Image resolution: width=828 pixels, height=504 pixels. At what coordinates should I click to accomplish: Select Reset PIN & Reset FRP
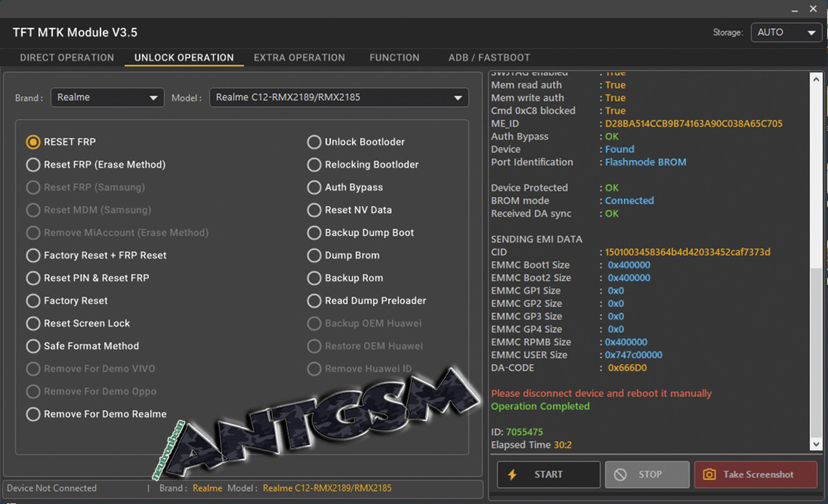pyautogui.click(x=87, y=278)
